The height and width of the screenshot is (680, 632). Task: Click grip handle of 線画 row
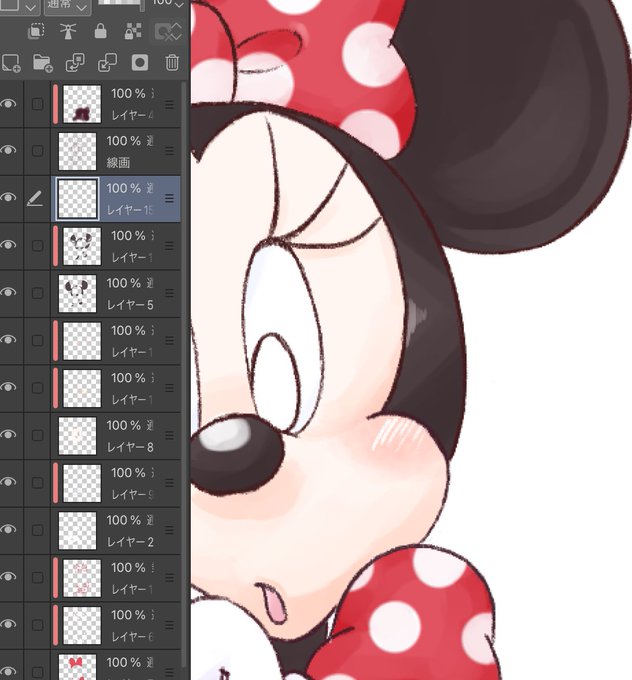pyautogui.click(x=169, y=151)
